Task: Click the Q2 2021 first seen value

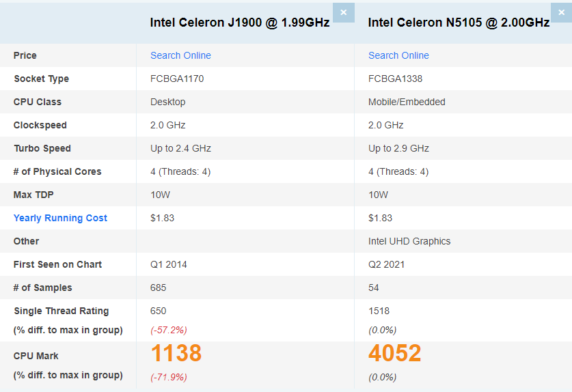Action: (x=386, y=264)
